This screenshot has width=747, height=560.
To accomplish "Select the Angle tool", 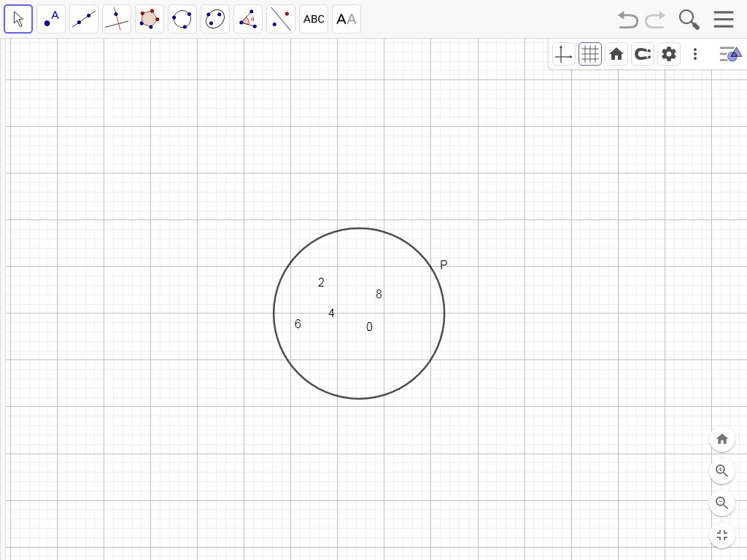I will pyautogui.click(x=248, y=19).
